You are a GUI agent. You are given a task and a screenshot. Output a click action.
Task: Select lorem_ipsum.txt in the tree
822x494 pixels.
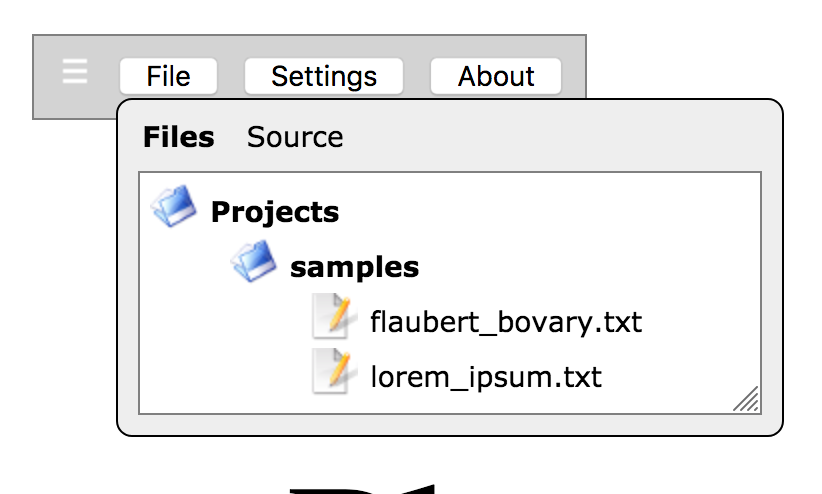486,377
